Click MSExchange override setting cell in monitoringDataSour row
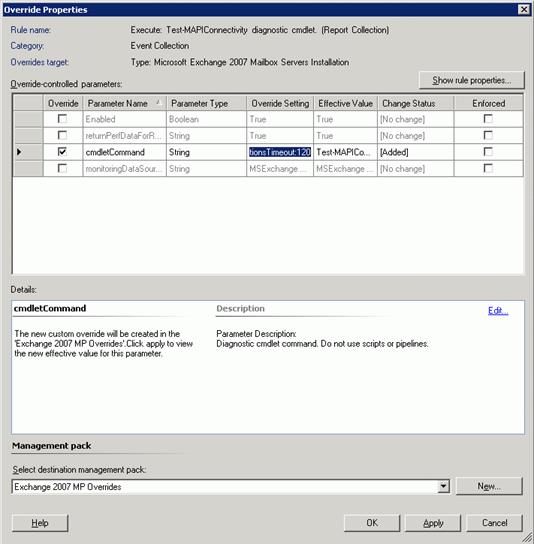 click(280, 169)
